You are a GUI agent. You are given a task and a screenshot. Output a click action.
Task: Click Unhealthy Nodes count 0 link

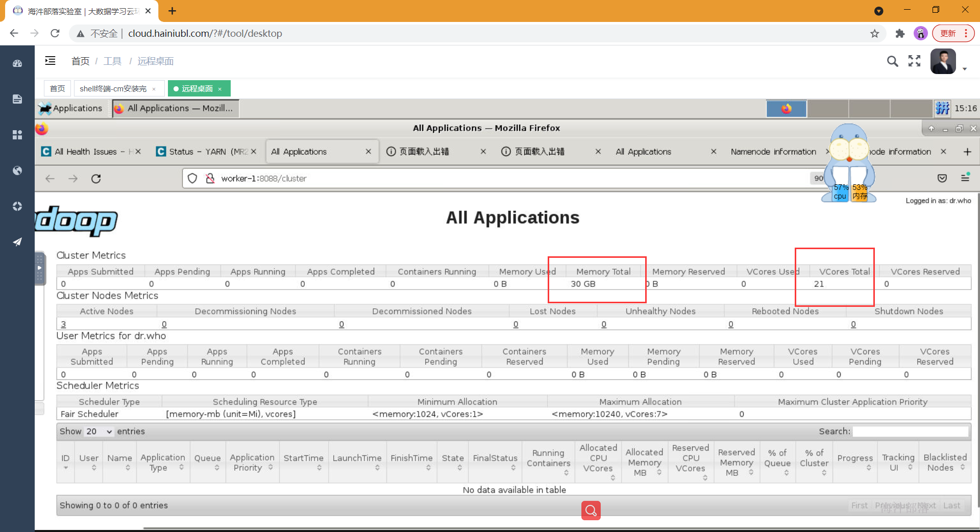pos(604,324)
